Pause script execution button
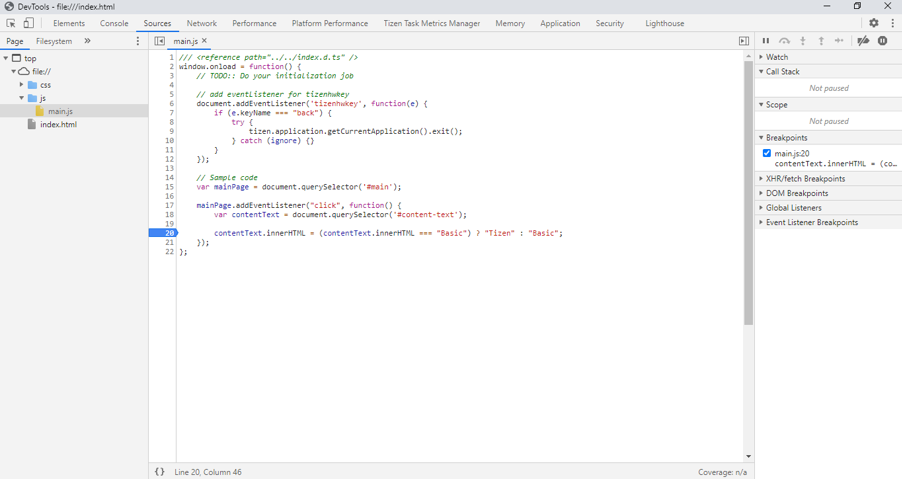 pos(766,41)
